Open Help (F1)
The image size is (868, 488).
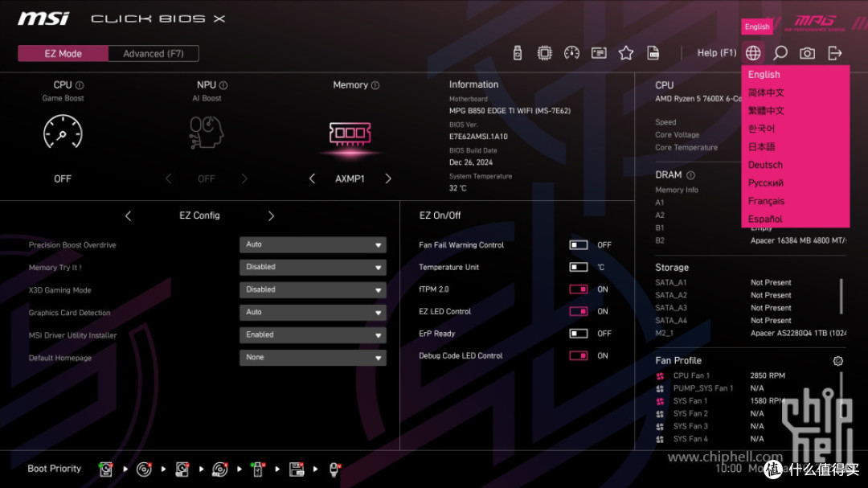coord(716,53)
